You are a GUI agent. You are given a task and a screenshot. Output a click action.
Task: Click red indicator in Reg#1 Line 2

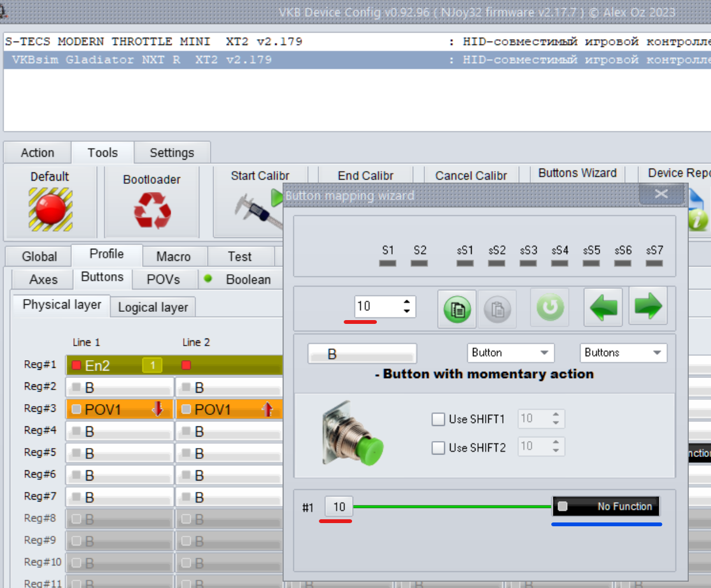coord(186,365)
